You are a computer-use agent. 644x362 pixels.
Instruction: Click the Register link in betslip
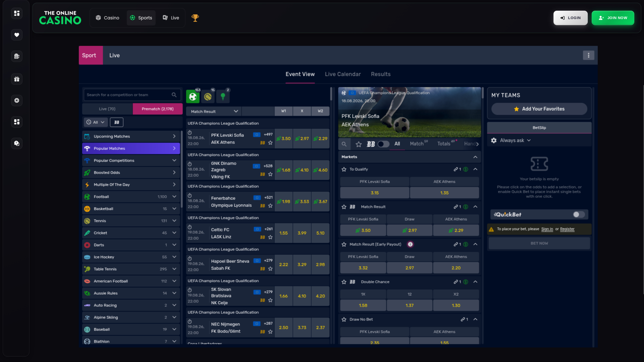(x=567, y=229)
